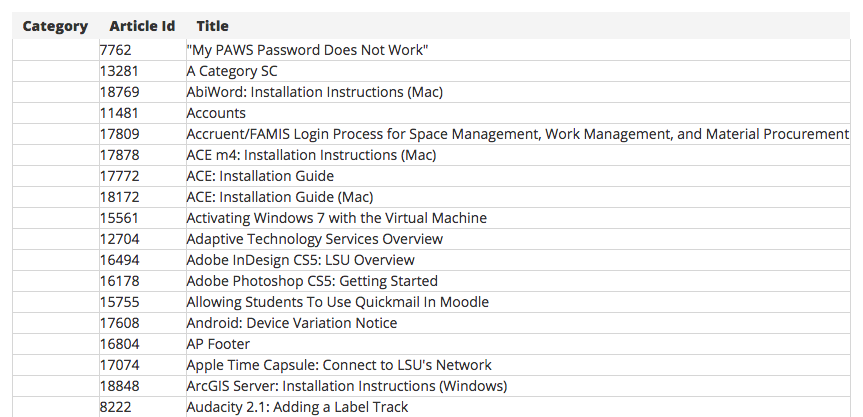This screenshot has height=417, width=863.
Task: Select title A Category SC
Action: click(x=232, y=72)
